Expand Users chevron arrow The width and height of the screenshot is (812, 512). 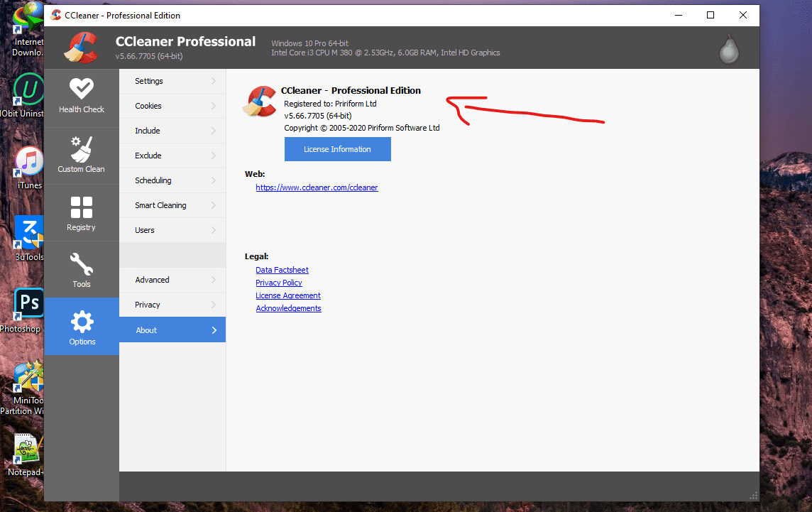coord(214,230)
